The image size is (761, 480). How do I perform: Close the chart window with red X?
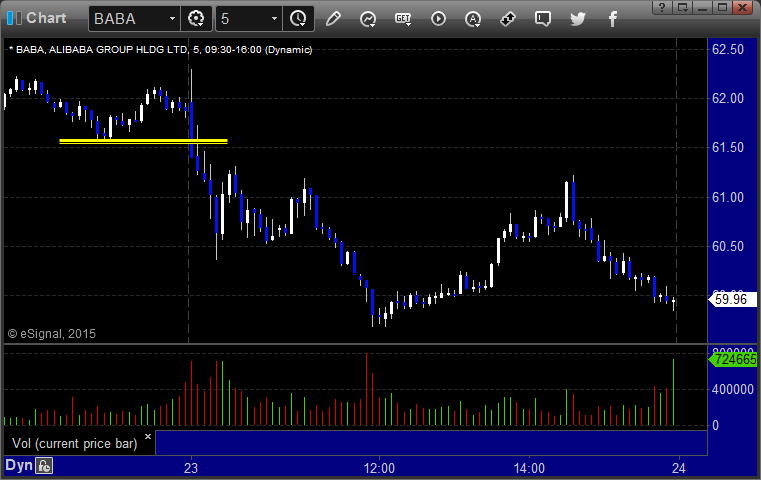[x=743, y=7]
